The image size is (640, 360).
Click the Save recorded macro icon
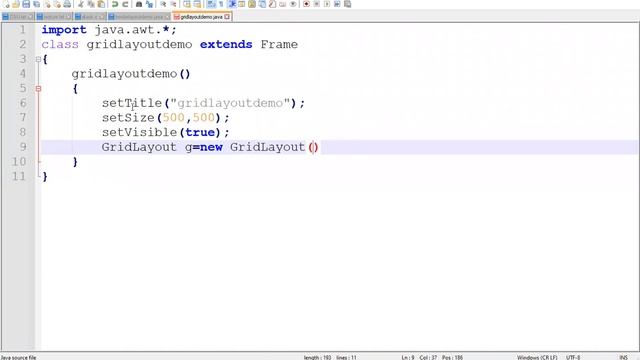point(348,4)
